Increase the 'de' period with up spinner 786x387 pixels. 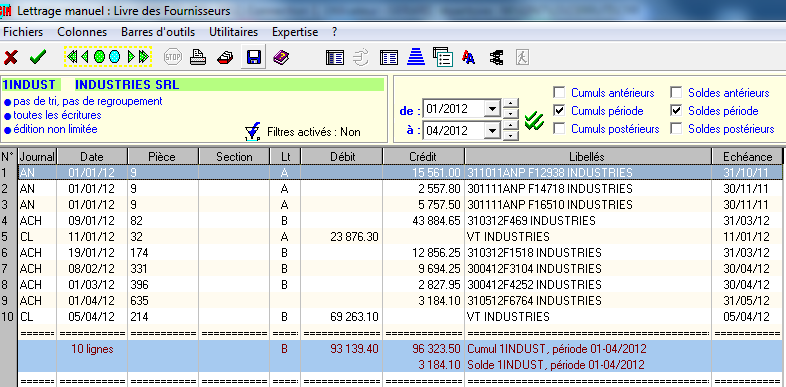point(510,104)
